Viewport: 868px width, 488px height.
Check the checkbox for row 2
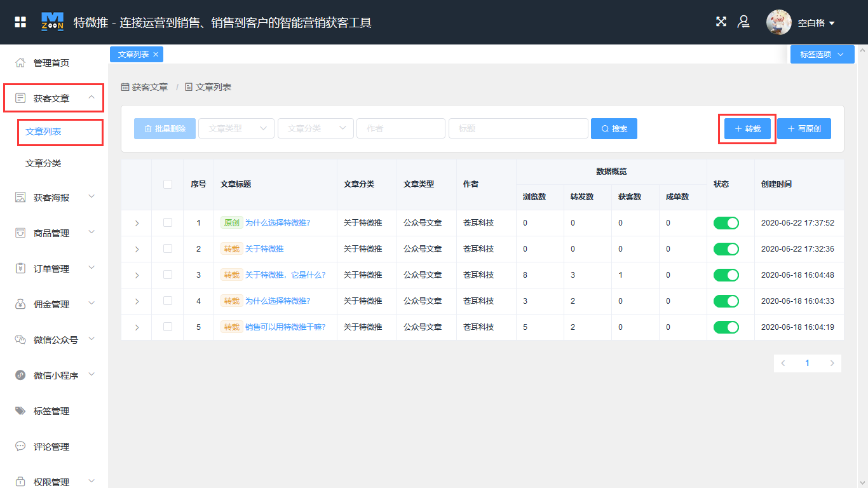(168, 248)
